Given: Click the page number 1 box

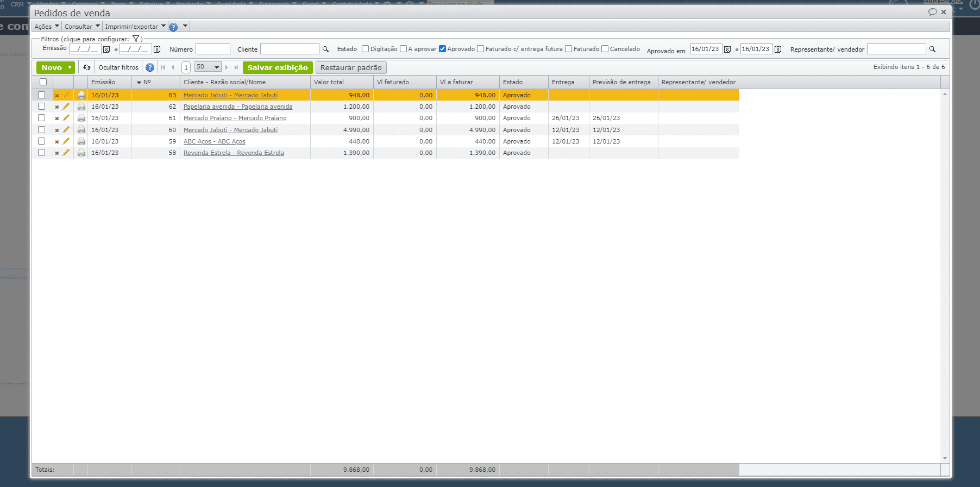Looking at the screenshot, I should [x=186, y=67].
